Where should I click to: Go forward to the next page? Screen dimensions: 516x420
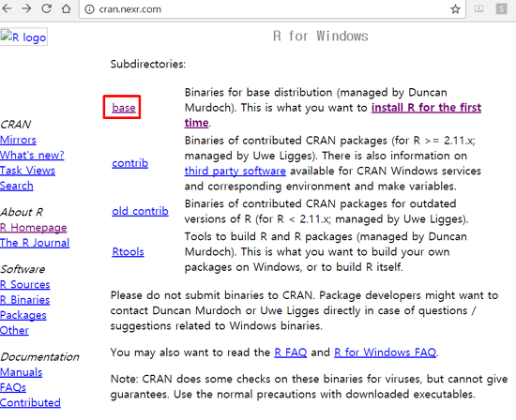pyautogui.click(x=26, y=8)
